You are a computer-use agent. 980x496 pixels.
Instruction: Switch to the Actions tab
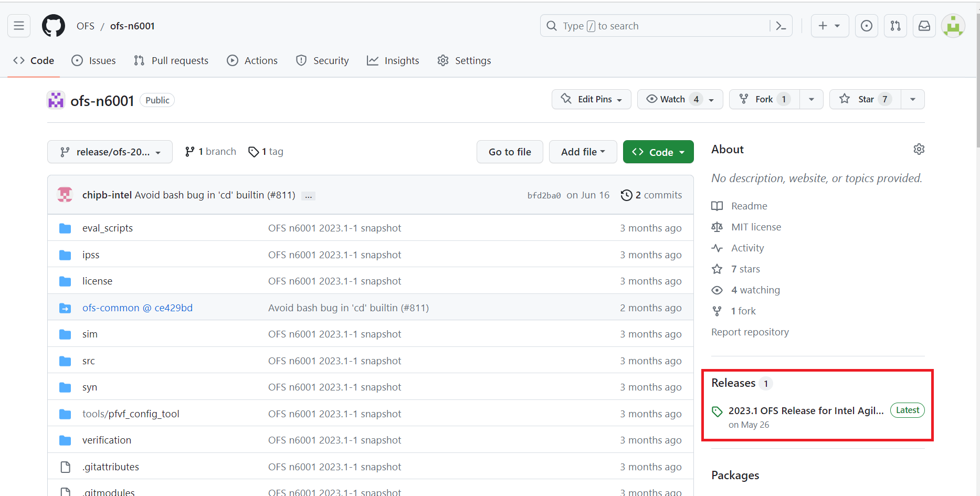(252, 60)
